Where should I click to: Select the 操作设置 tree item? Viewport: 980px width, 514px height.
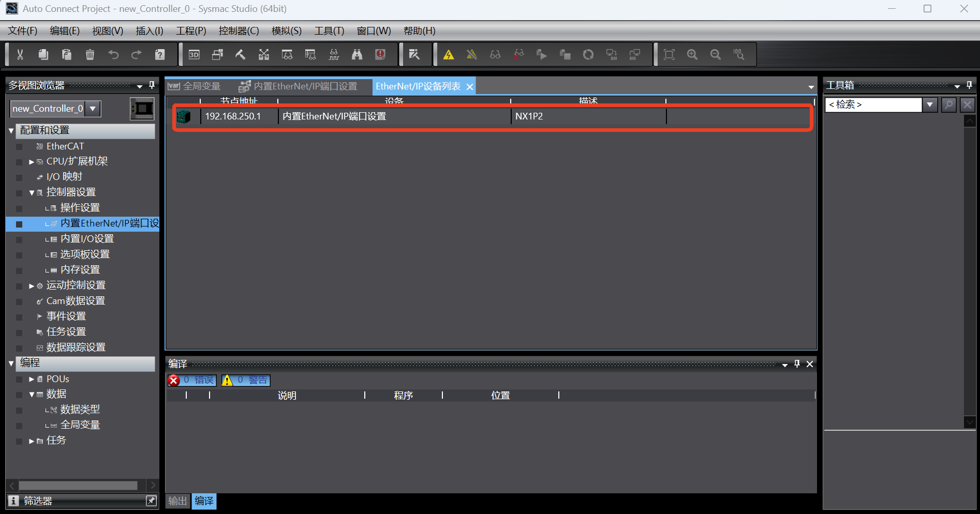tap(80, 208)
